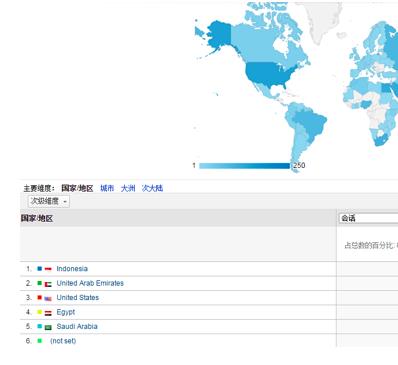The image size is (398, 365).
Task: Switch to the 次大陆 dimension
Action: pyautogui.click(x=152, y=188)
